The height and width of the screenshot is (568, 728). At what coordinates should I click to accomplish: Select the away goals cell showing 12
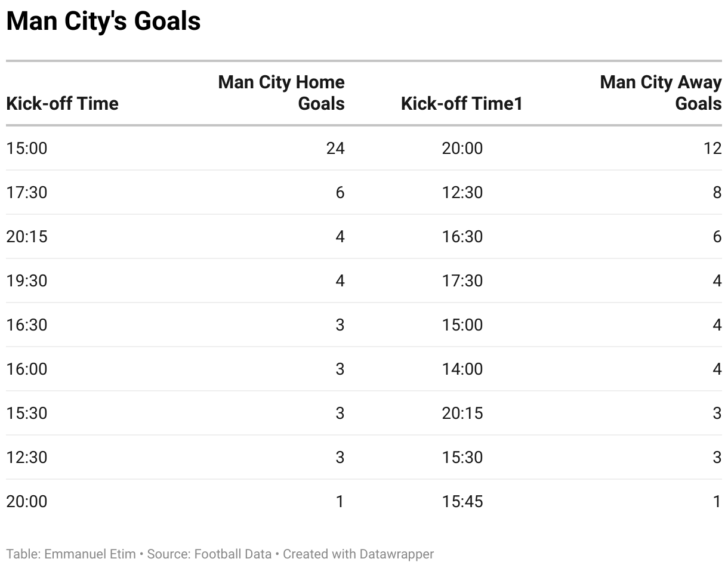(x=712, y=148)
